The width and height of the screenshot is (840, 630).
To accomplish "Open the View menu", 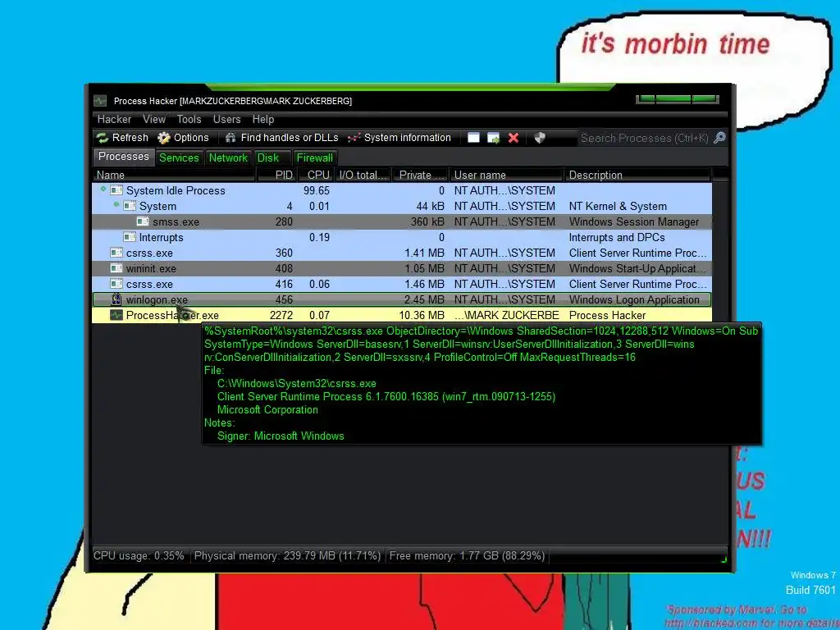I will coord(154,120).
